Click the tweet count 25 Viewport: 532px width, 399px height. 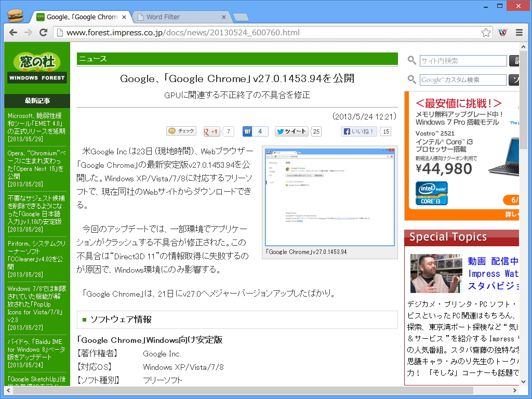pos(316,131)
